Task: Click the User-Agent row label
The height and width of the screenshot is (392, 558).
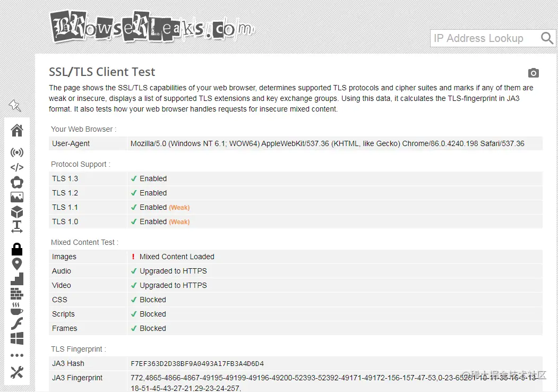Action: point(71,143)
